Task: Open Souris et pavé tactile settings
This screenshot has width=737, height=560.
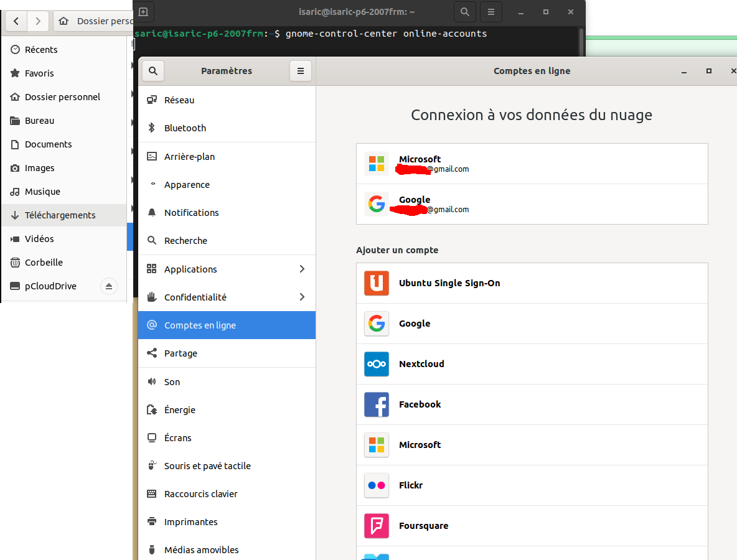Action: click(227, 466)
